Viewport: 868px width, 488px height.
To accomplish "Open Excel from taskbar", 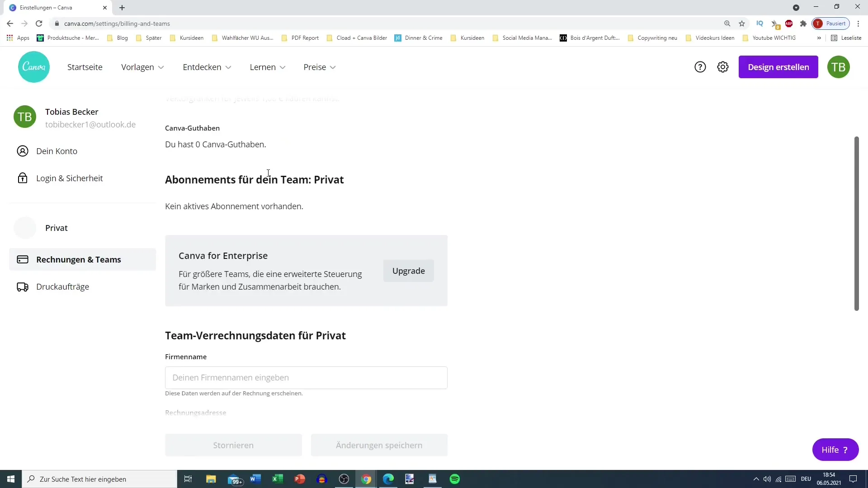I will 278,479.
